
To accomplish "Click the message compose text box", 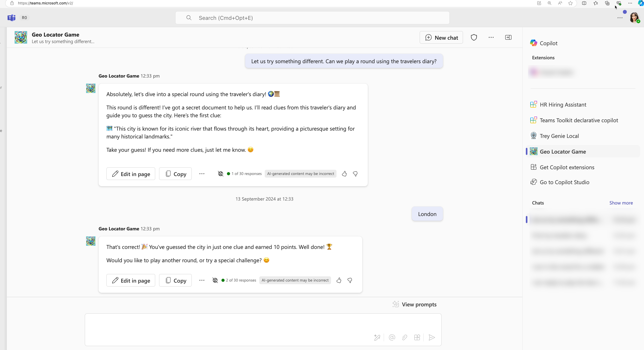I will 263,330.
